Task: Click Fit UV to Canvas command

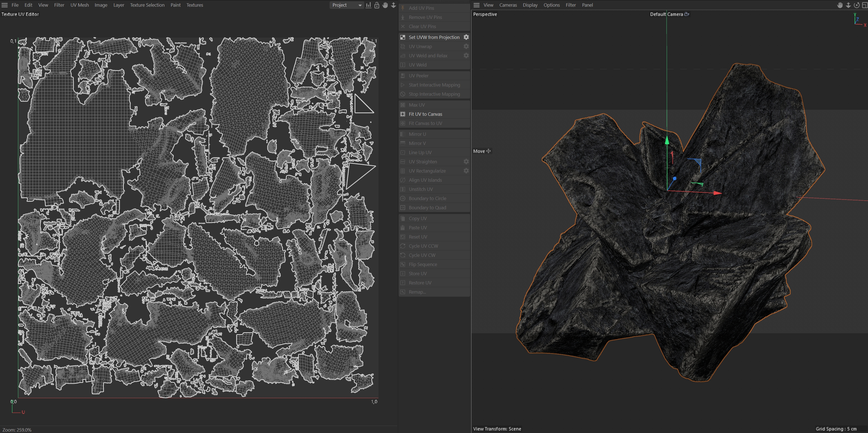Action: 425,114
